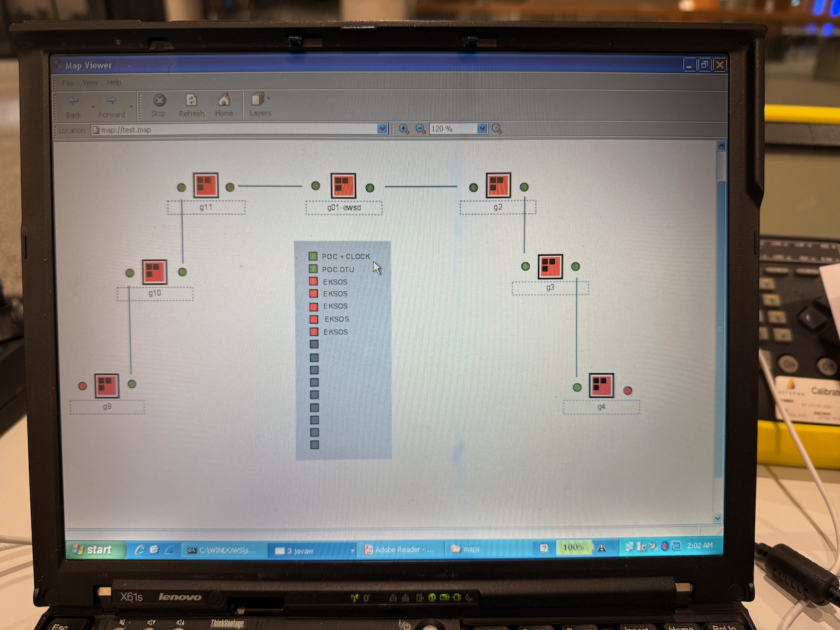Image resolution: width=840 pixels, height=630 pixels.
Task: Toggle the green POC DTU indicator box
Action: (313, 269)
